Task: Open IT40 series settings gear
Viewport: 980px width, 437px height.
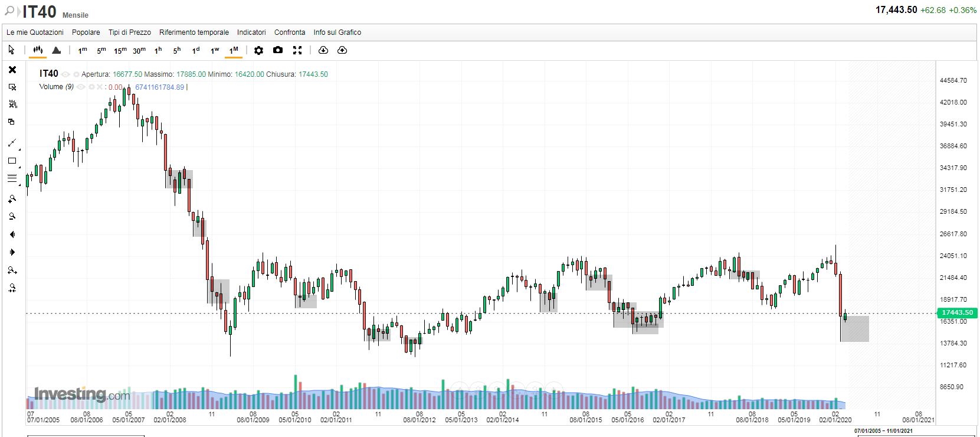Action: (76, 74)
